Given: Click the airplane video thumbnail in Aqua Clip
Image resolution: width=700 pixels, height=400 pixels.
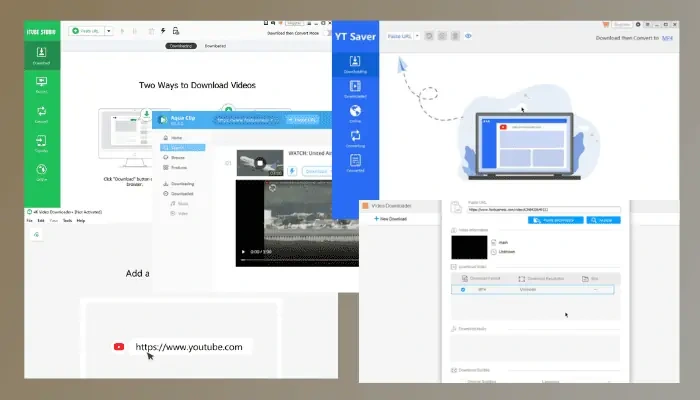Looking at the screenshot, I should click(260, 163).
